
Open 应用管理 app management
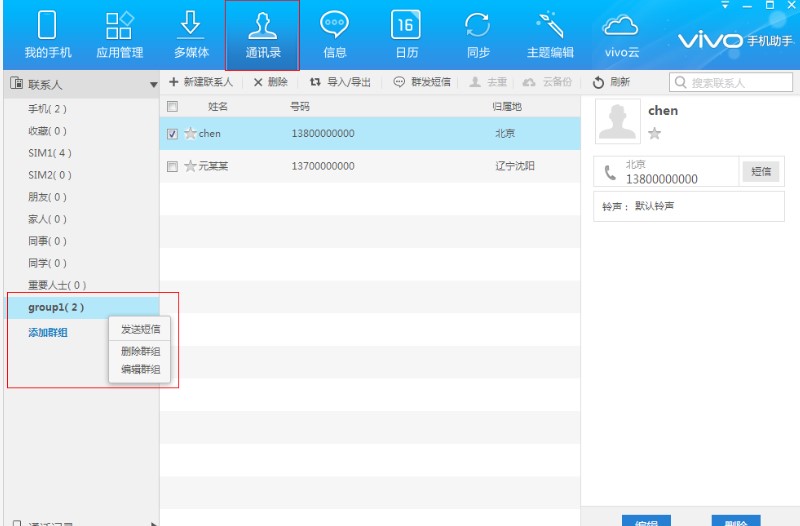[119, 35]
